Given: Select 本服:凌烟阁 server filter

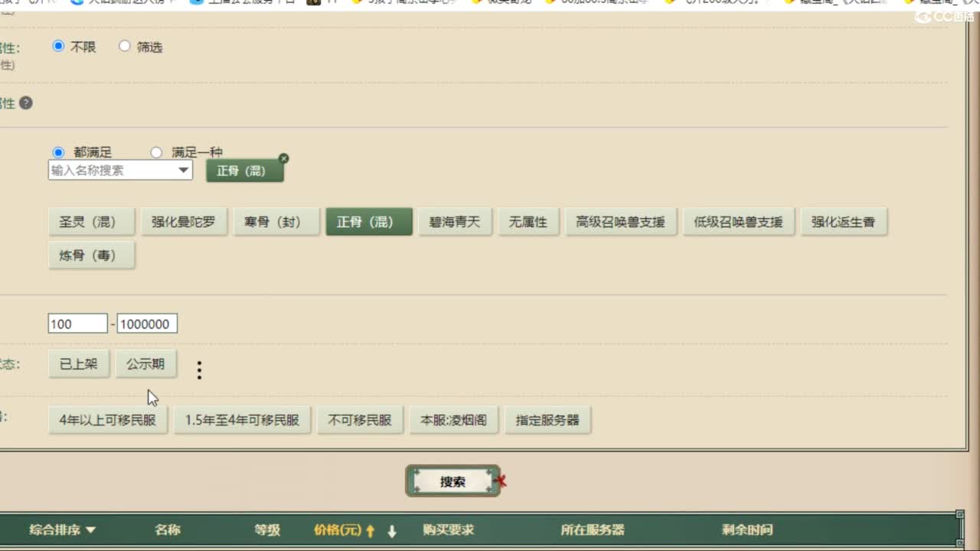Looking at the screenshot, I should point(454,420).
